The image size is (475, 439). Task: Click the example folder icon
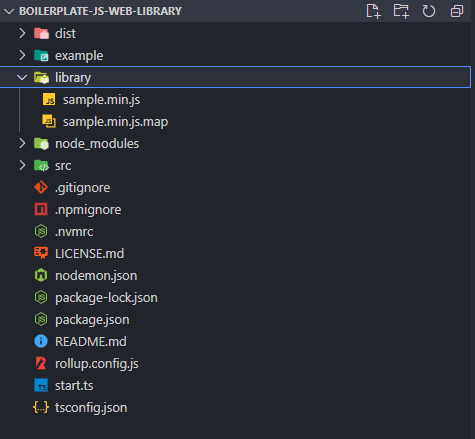pos(41,55)
